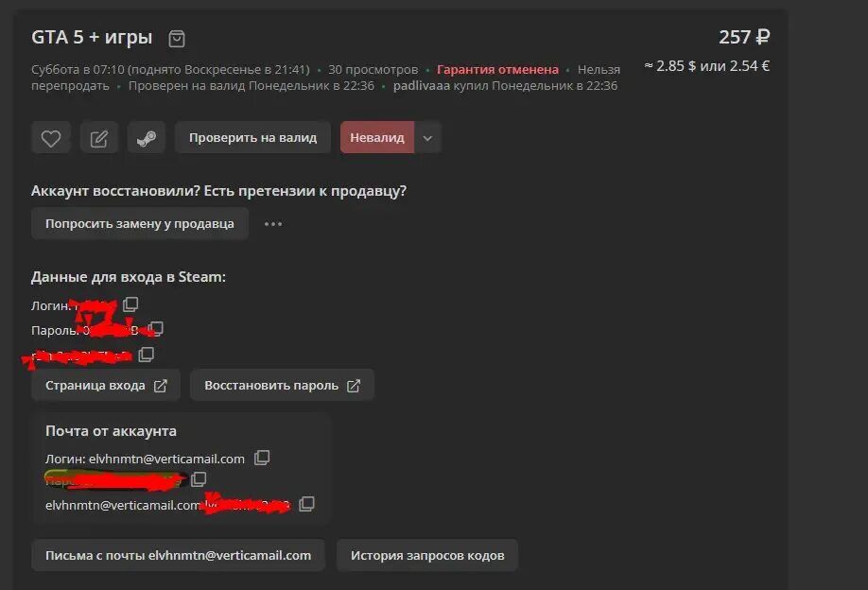This screenshot has width=868, height=590.
Task: Click Попросить замену у продавца
Action: (x=140, y=223)
